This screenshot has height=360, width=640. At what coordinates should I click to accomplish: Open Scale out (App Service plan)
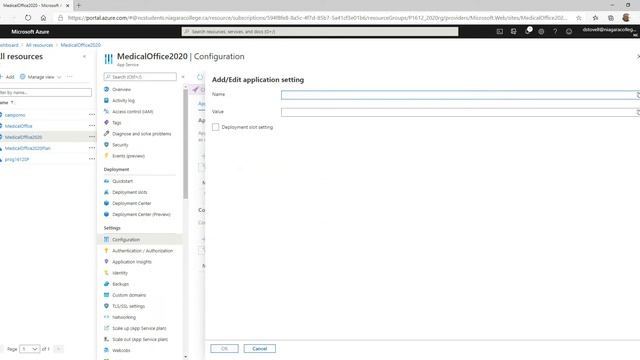pyautogui.click(x=140, y=339)
